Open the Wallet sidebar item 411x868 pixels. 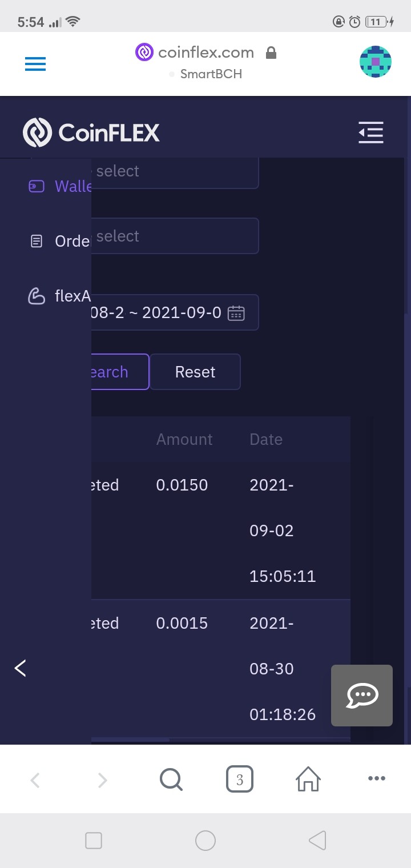tap(60, 186)
